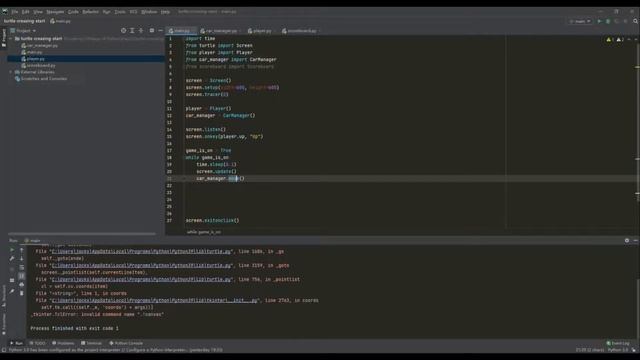
Task: Click the turtle crossing start breadcrumb
Action: coord(24,21)
